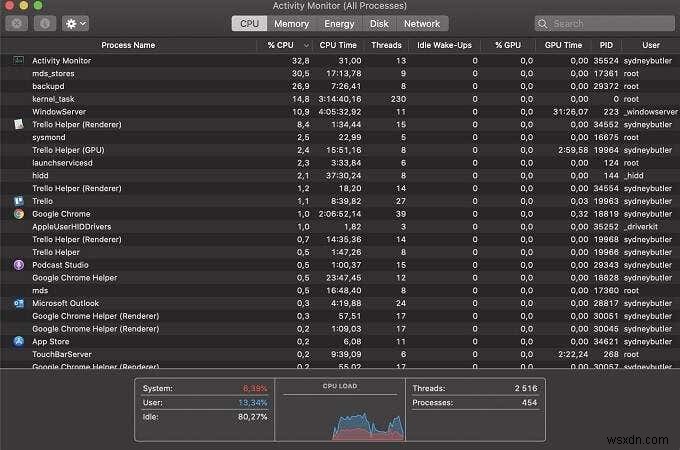Select the kernel_task process
The height and width of the screenshot is (450, 680).
340,99
